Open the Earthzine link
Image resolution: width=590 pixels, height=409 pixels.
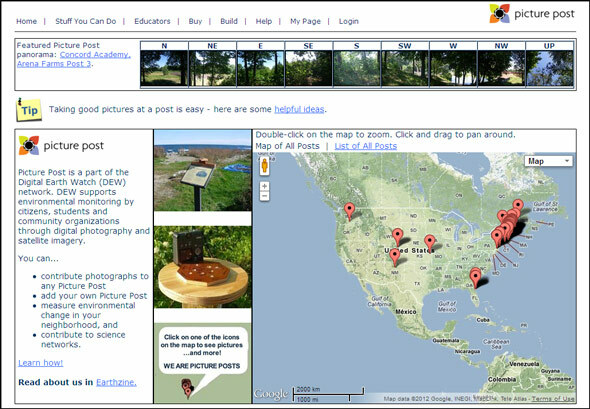[x=116, y=382]
